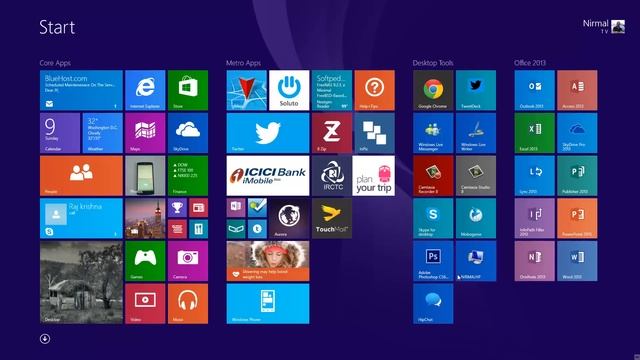
Task: Open the Photos tile showing a phone
Action: coord(145,176)
